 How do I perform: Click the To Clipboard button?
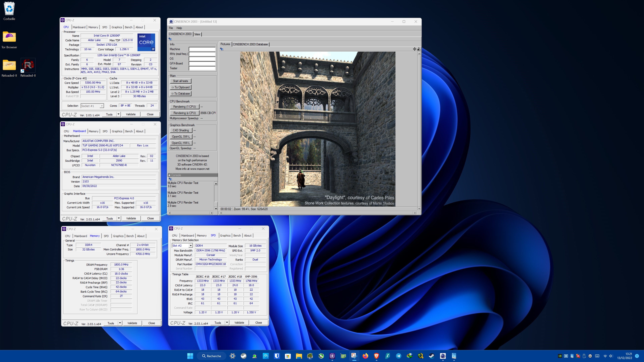coord(180,87)
